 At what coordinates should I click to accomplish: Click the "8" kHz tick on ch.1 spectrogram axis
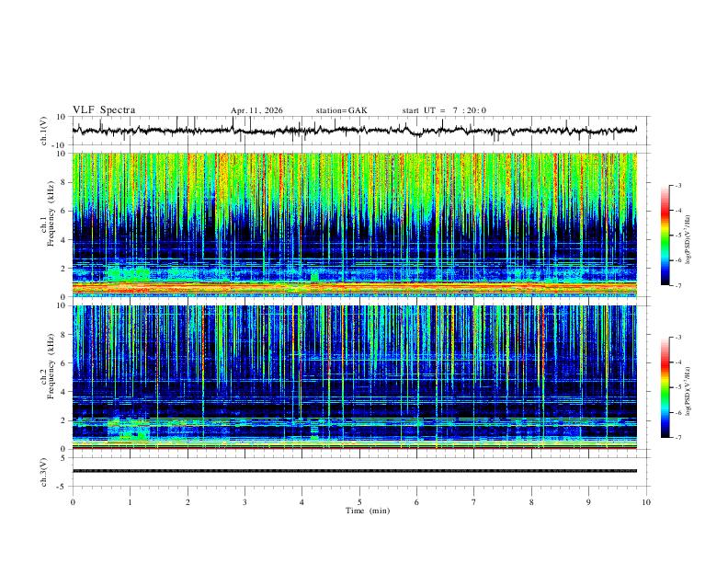[x=64, y=182]
